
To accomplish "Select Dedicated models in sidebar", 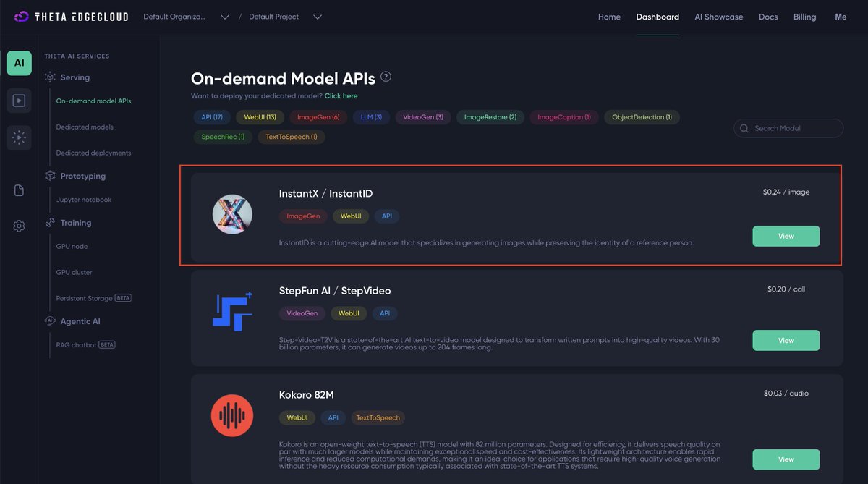I will [x=85, y=127].
